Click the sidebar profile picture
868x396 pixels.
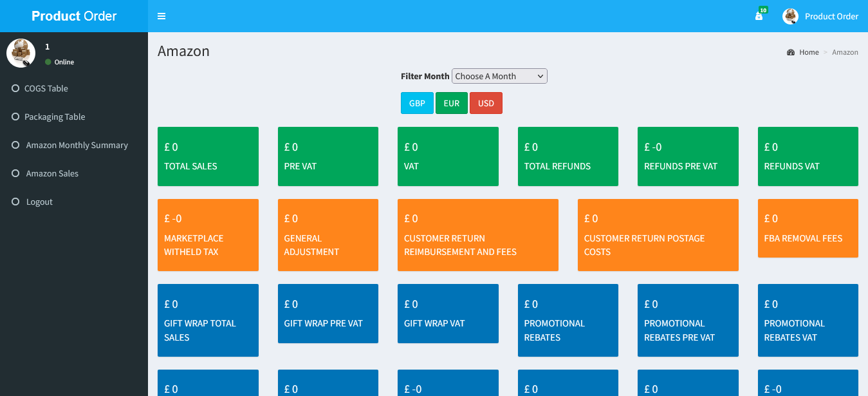pos(21,53)
